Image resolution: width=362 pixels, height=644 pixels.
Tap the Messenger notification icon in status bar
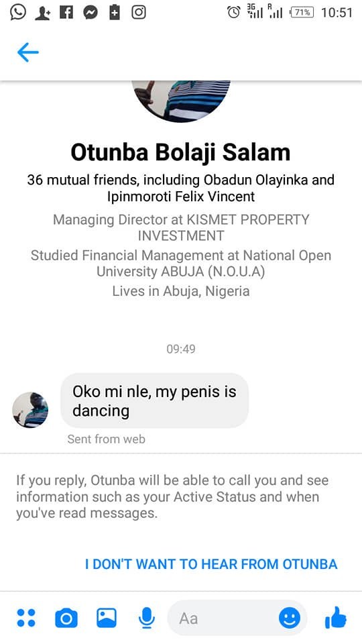click(x=90, y=13)
